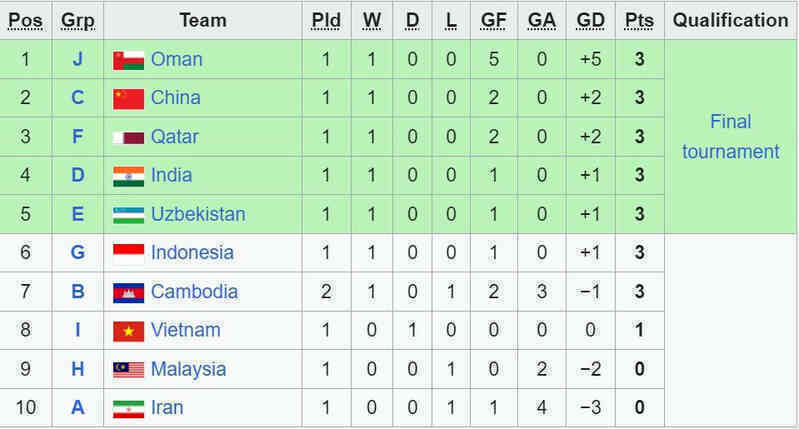799x429 pixels.
Task: Click the Vietnam flag icon
Action: point(128,331)
